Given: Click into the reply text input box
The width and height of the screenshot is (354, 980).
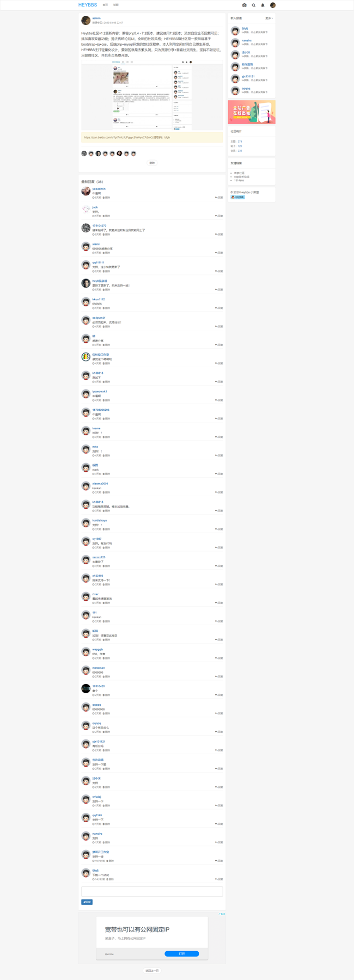Looking at the screenshot, I should click(x=152, y=891).
